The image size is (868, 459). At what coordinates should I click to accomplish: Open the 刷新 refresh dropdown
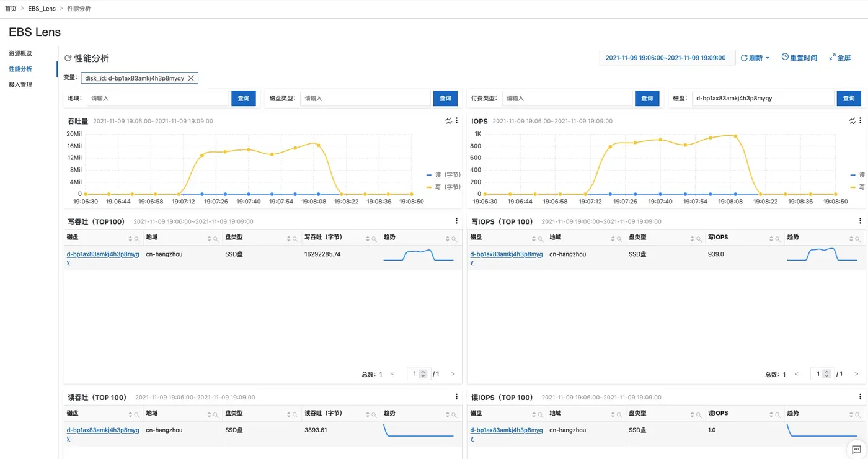[755, 58]
